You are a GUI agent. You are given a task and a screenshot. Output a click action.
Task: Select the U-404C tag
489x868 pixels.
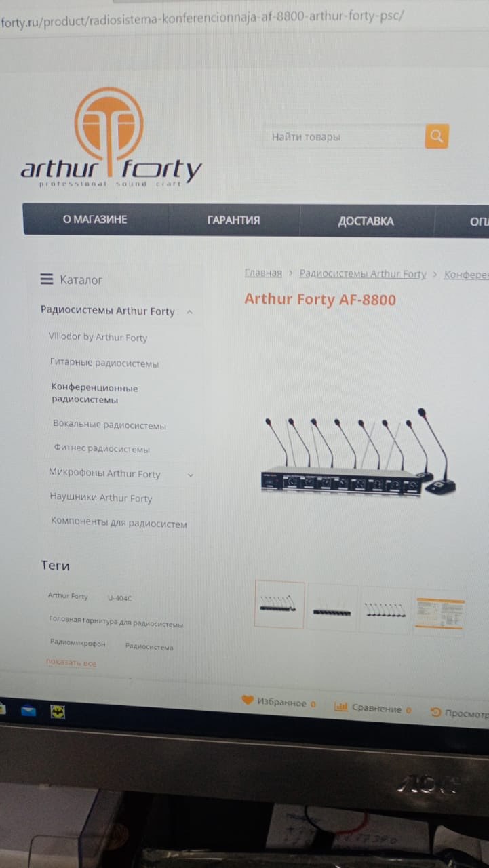119,598
